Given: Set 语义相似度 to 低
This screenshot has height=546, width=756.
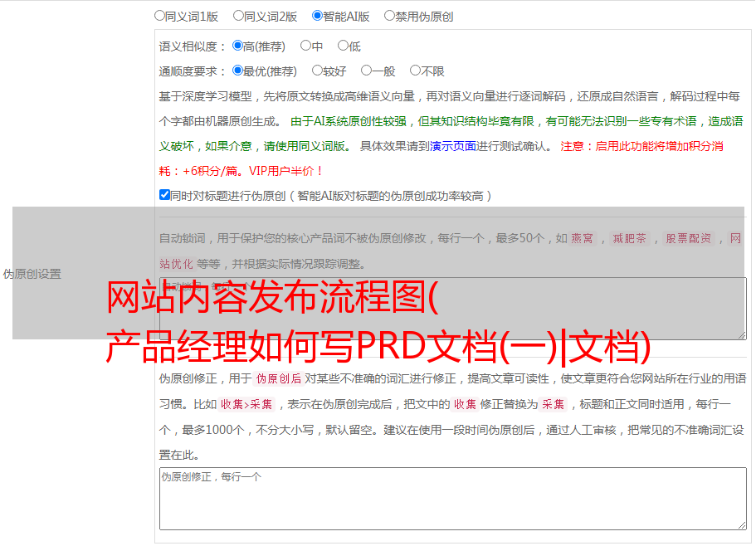Looking at the screenshot, I should 343,46.
